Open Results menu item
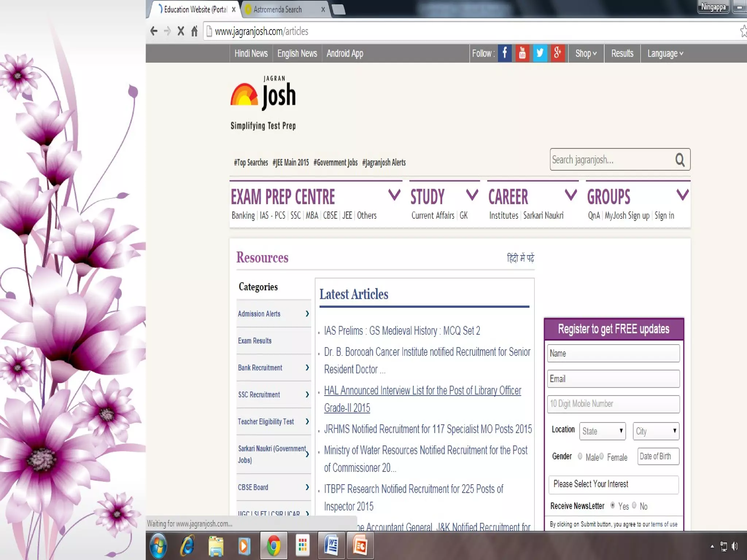The image size is (747, 560). coord(622,54)
